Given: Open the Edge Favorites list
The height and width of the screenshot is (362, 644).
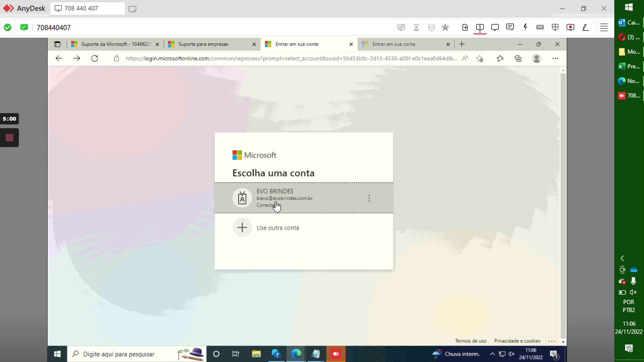Looking at the screenshot, I should click(x=500, y=58).
